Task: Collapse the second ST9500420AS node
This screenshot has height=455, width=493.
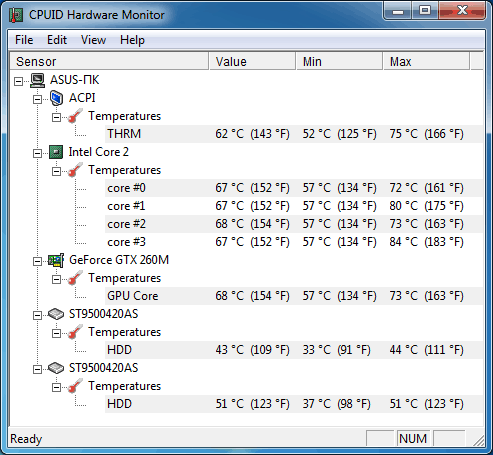Action: point(38,369)
